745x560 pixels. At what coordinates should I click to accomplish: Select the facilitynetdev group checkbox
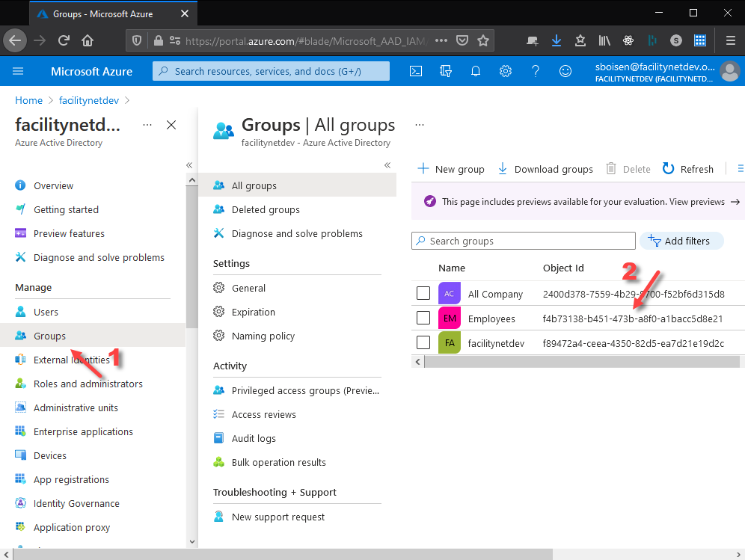[423, 342]
